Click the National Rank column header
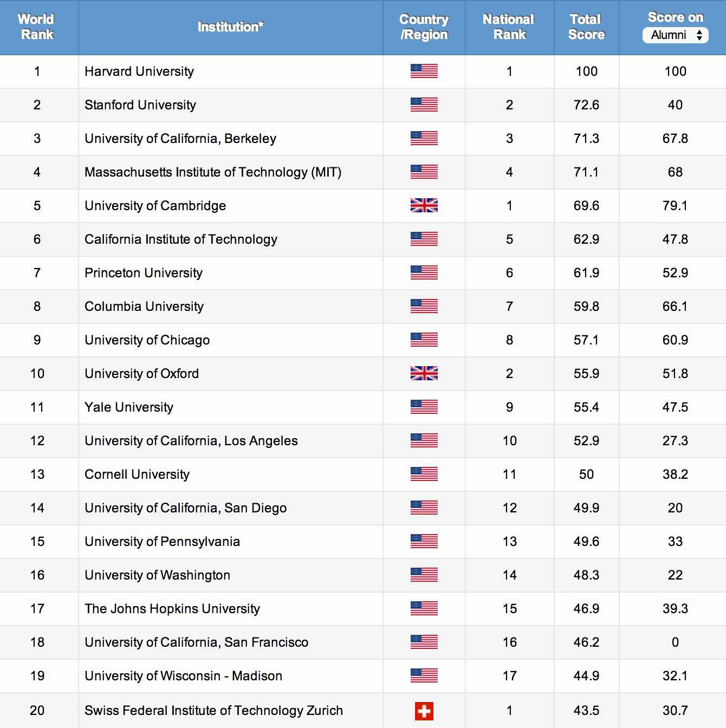The width and height of the screenshot is (726, 728). pos(509,27)
